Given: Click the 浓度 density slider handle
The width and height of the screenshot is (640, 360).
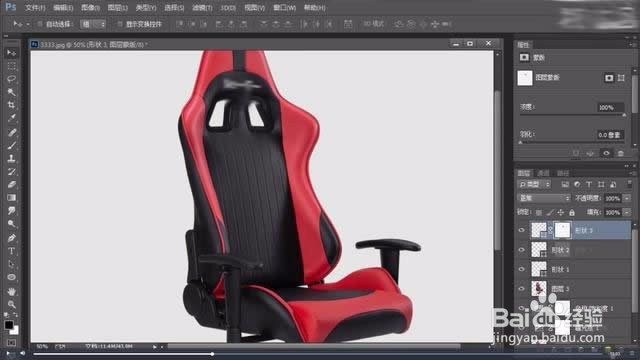Looking at the screenshot, I should coord(624,116).
